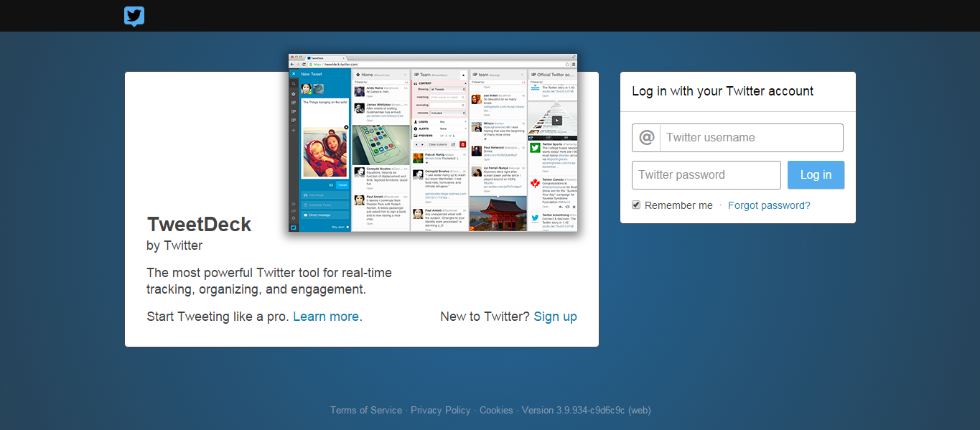The image size is (980, 430).
Task: Click the @ symbol beside username field
Action: tap(647, 137)
